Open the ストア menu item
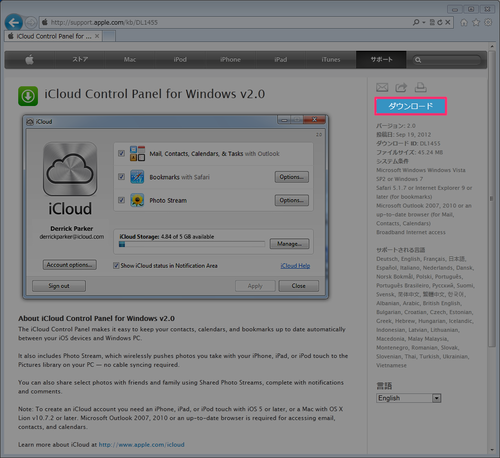Viewport: 500px width, 458px height. [x=80, y=60]
